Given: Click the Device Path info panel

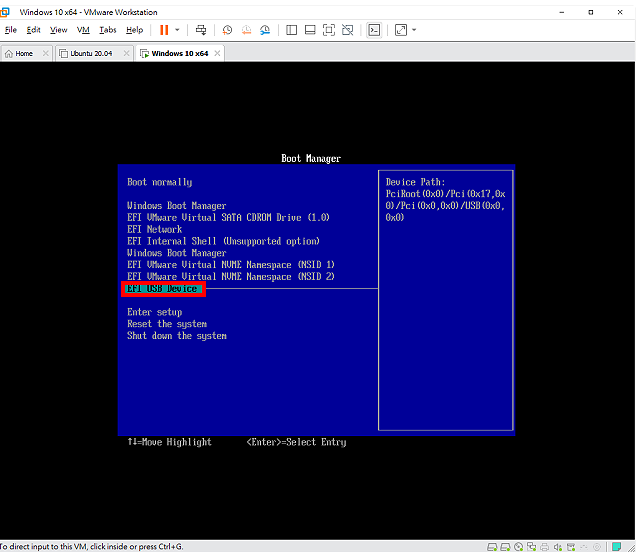Looking at the screenshot, I should pos(446,300).
